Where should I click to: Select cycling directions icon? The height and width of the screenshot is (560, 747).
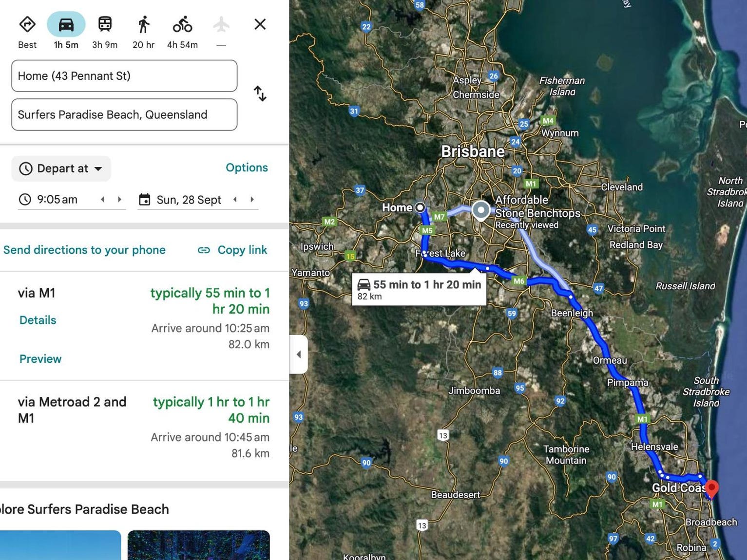(182, 24)
